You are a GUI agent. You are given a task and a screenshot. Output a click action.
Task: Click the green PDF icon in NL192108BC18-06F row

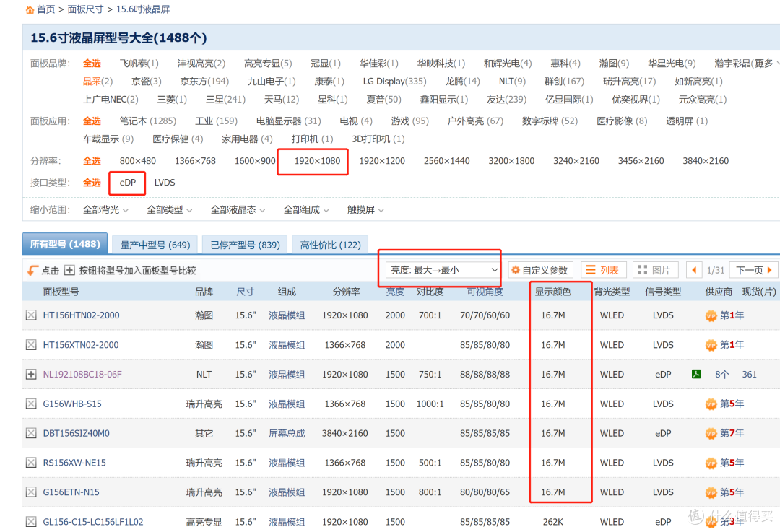[x=697, y=375]
